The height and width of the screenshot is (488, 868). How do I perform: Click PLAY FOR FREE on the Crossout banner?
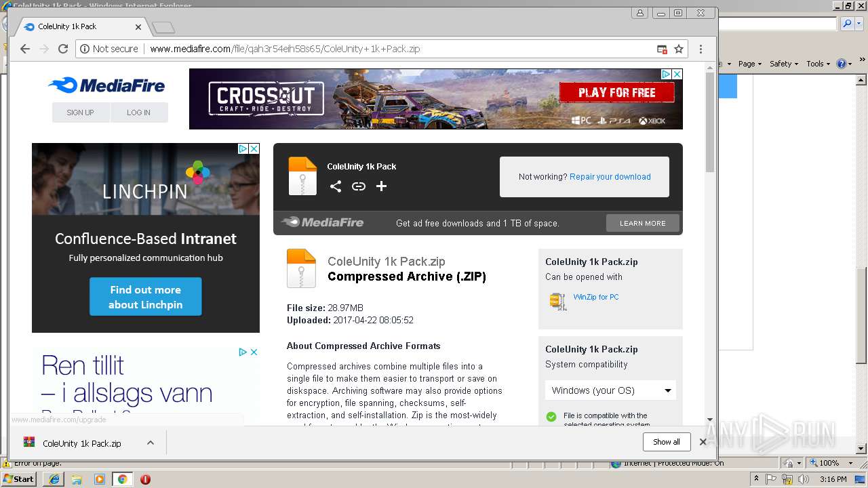coord(616,93)
